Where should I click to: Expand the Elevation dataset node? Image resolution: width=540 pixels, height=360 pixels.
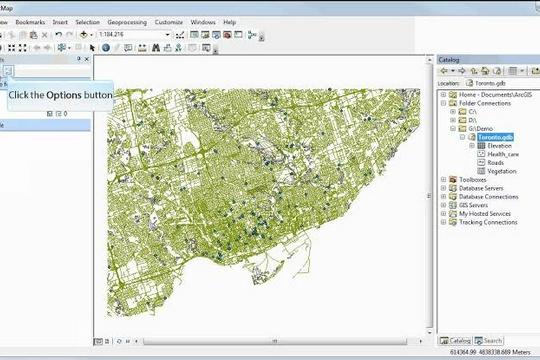click(x=472, y=146)
